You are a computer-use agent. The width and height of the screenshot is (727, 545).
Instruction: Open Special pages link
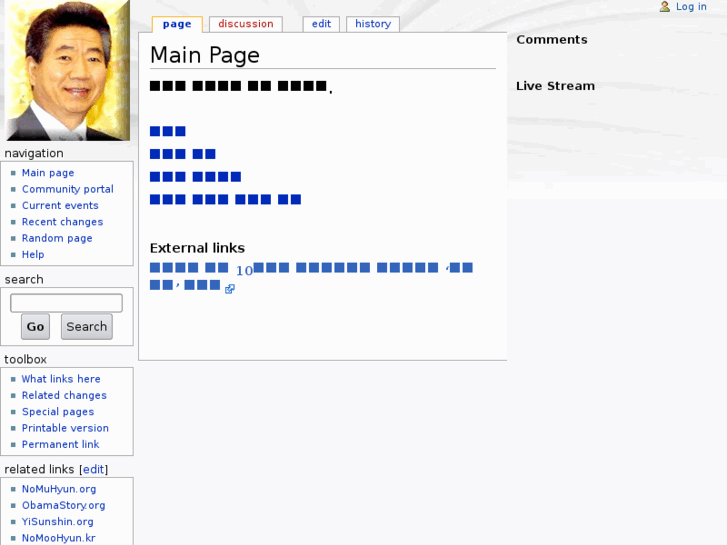[58, 412]
